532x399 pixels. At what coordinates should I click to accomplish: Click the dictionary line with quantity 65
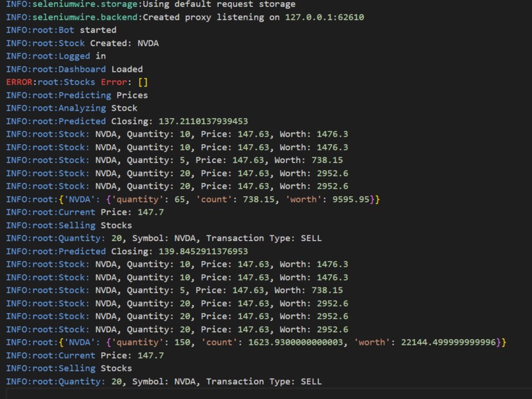coord(193,199)
